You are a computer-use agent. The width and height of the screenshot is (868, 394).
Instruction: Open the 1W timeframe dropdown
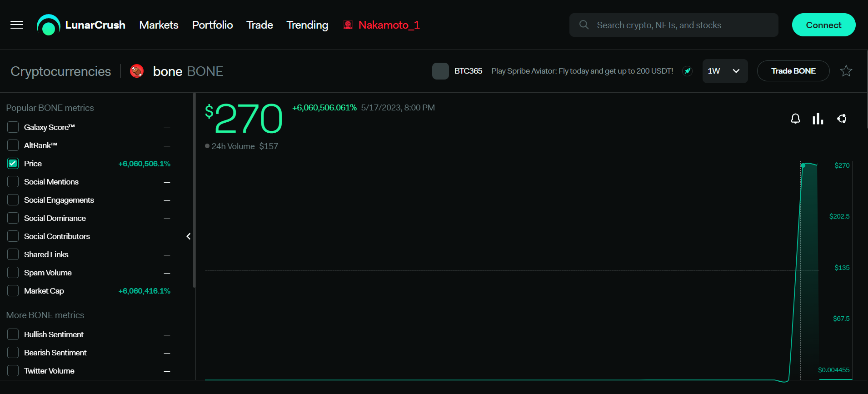click(x=724, y=71)
